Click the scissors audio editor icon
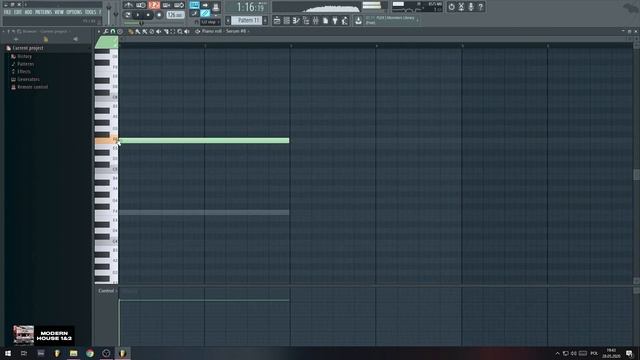This screenshot has height=360, width=640. click(x=461, y=7)
